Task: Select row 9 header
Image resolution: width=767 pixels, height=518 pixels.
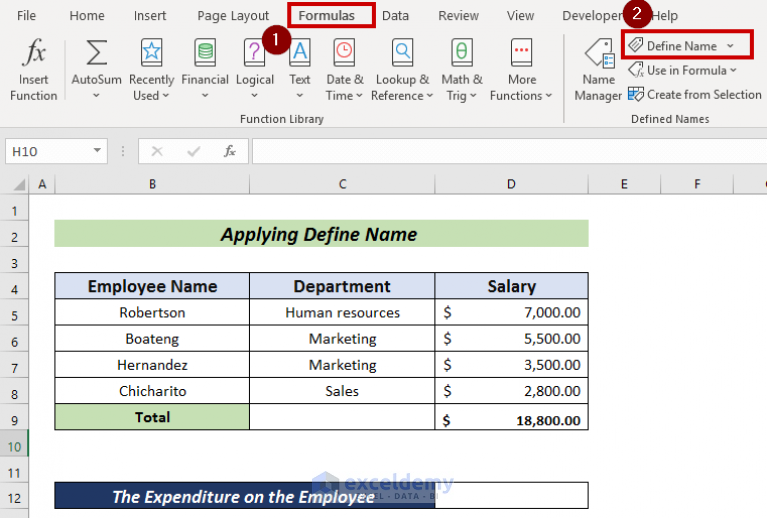Action: point(14,420)
